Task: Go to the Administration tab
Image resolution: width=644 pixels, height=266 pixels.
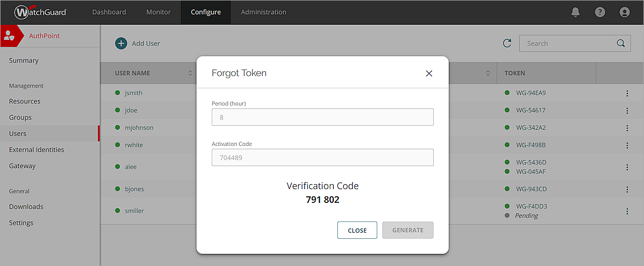Action: [263, 12]
